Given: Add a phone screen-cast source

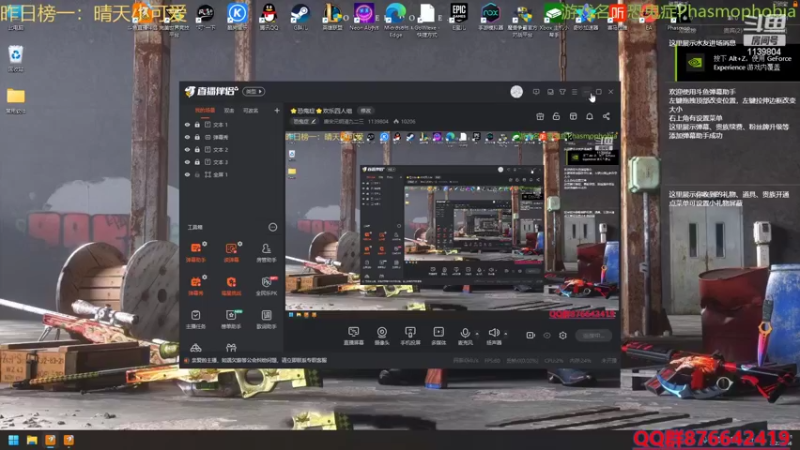Looking at the screenshot, I should click(410, 336).
